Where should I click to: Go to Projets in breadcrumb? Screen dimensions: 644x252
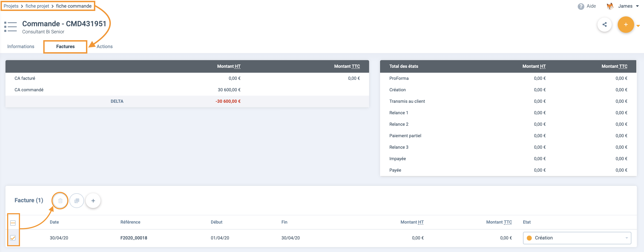pos(11,6)
